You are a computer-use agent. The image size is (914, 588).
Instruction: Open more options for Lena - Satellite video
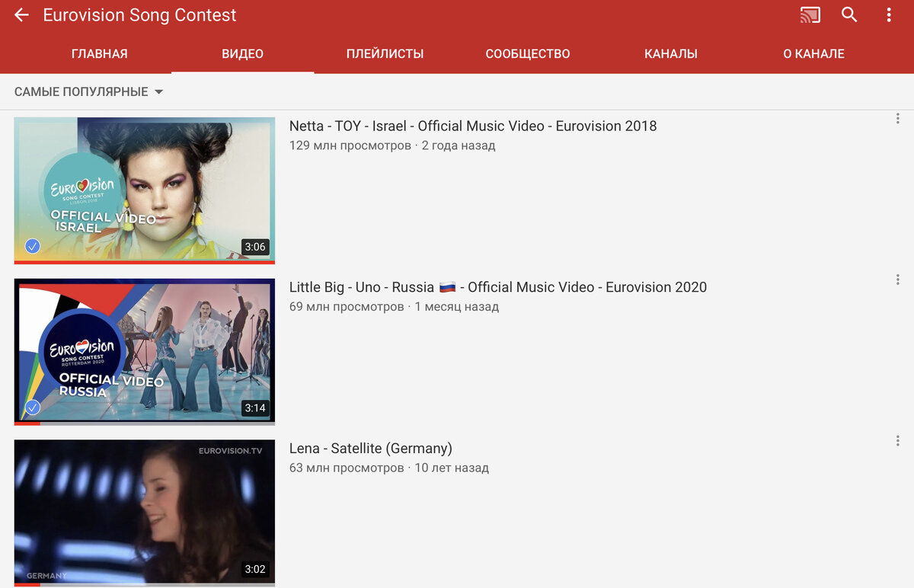(x=898, y=441)
